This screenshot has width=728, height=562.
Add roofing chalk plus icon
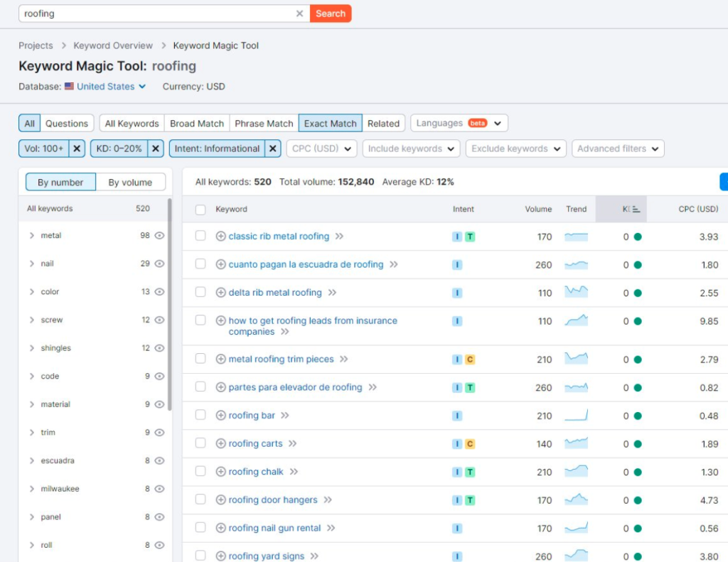(x=221, y=472)
